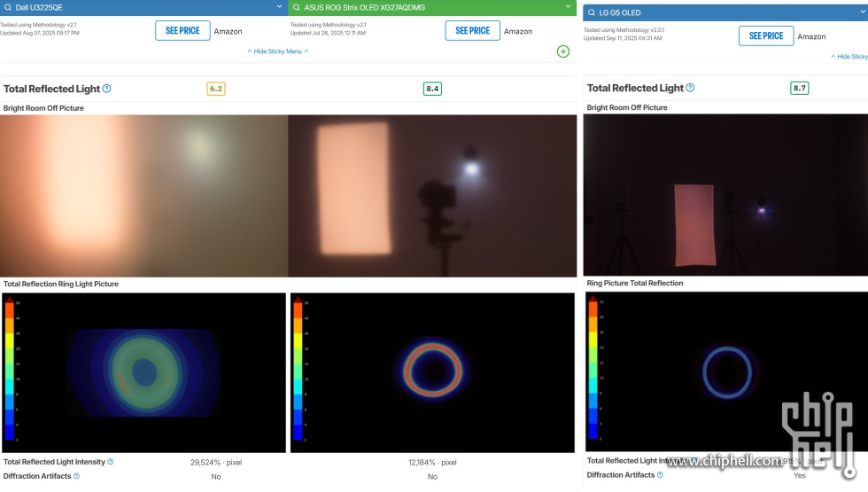Collapse the sticky menu via Hide Sticky Menu
This screenshot has width=868, height=492.
tap(278, 51)
